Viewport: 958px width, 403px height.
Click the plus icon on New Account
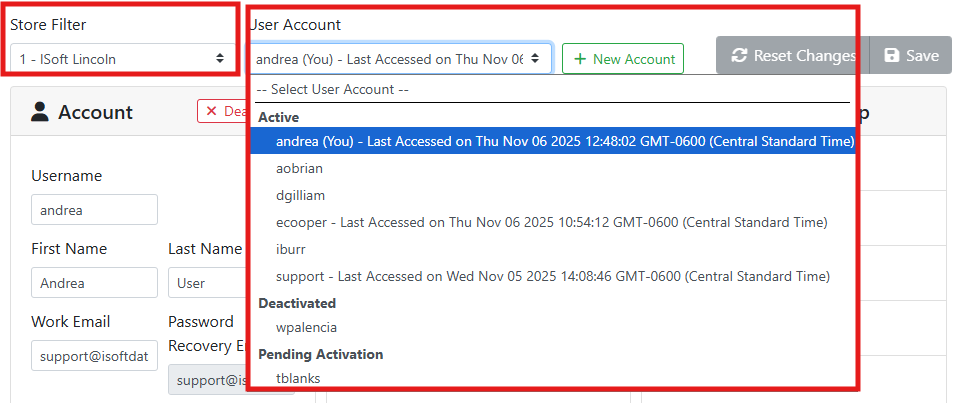[x=579, y=59]
